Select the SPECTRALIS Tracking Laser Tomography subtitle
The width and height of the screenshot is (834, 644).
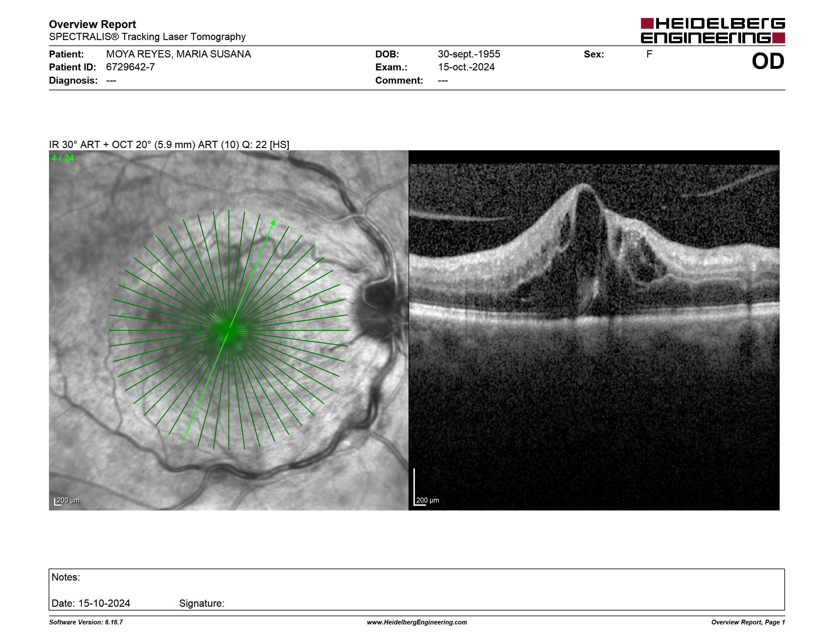click(x=147, y=37)
